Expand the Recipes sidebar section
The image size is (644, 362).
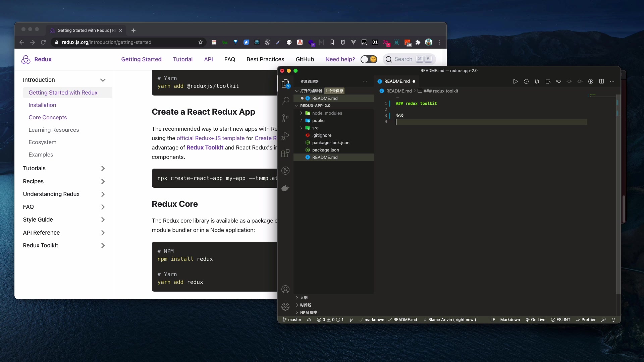pyautogui.click(x=103, y=181)
